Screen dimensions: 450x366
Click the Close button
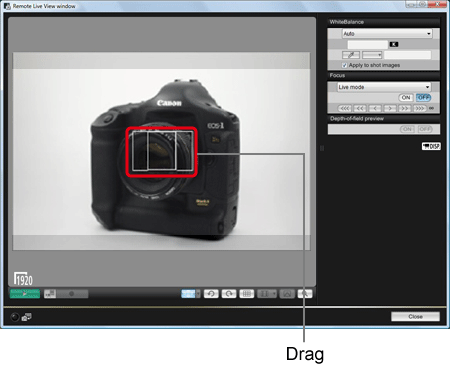pyautogui.click(x=415, y=317)
